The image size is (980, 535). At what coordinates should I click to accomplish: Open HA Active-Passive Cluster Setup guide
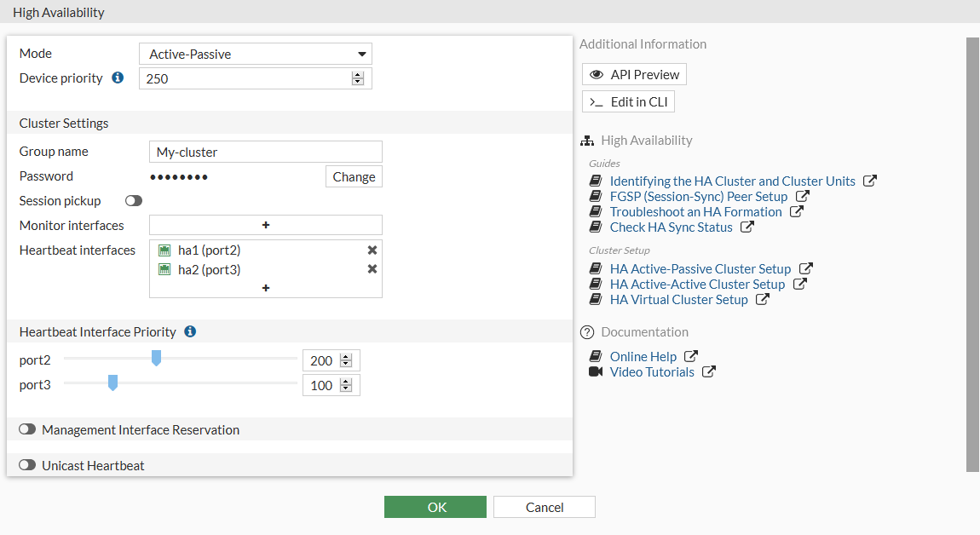pos(700,269)
